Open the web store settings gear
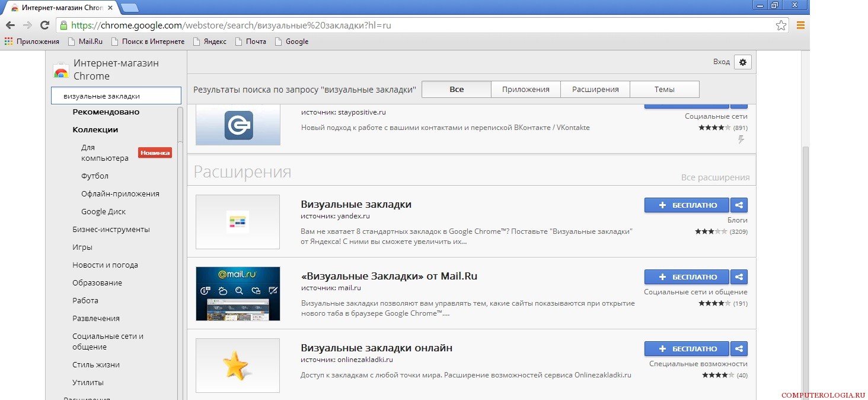 coord(742,62)
